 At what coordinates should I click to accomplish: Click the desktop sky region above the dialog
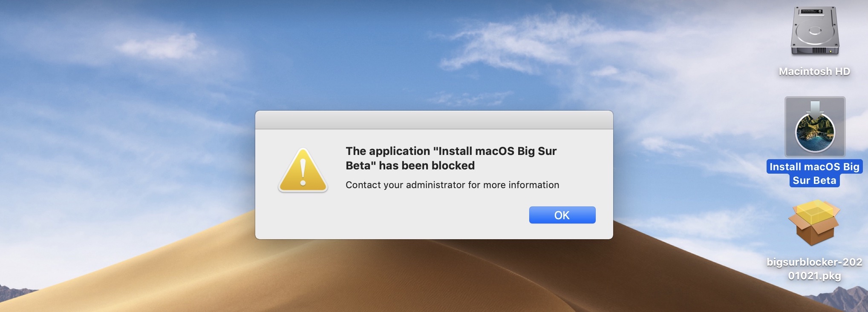(x=426, y=51)
